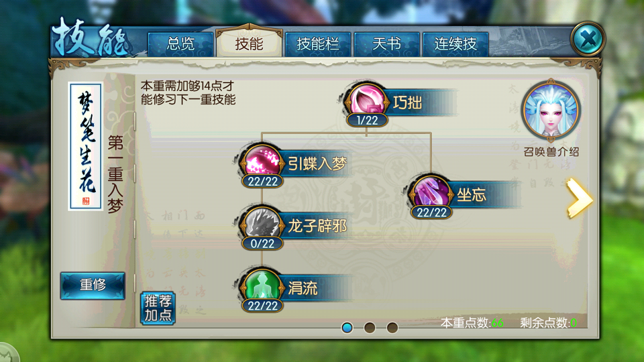Image resolution: width=644 pixels, height=362 pixels.
Task: Select the 坐忘 skill icon
Action: coord(431,192)
